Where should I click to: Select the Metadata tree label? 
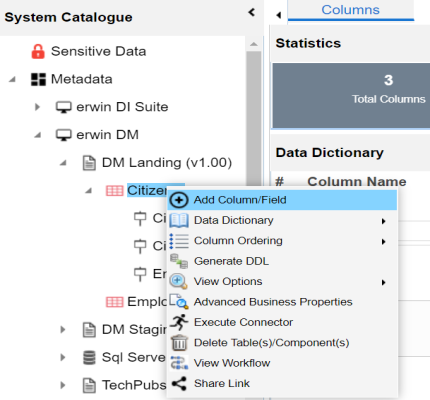pyautogui.click(x=82, y=79)
